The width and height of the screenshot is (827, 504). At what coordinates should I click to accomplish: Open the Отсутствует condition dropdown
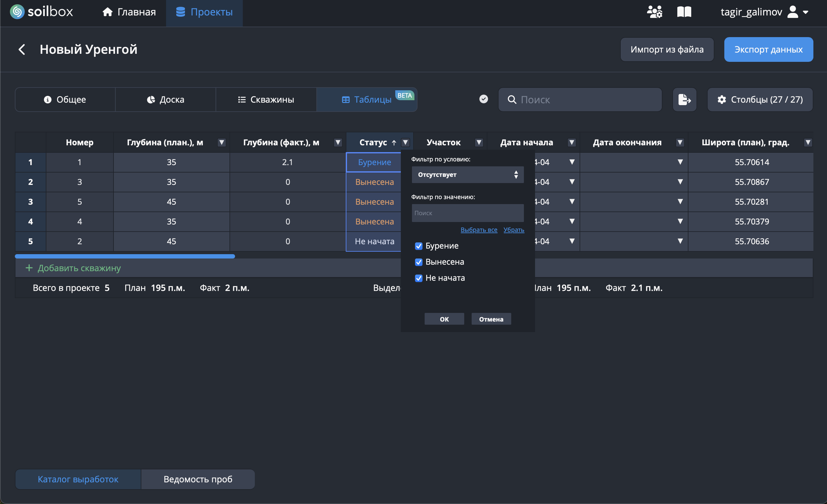467,174
